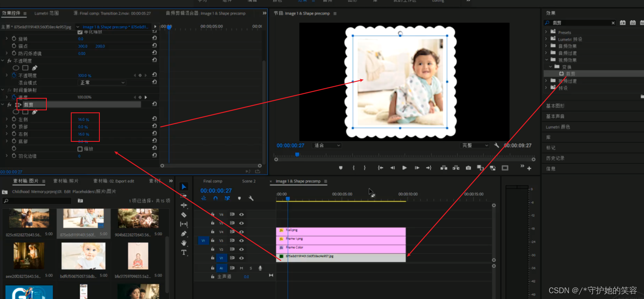Step back one frame in program monitor
Viewport: 644px width, 299px height.
[x=392, y=168]
